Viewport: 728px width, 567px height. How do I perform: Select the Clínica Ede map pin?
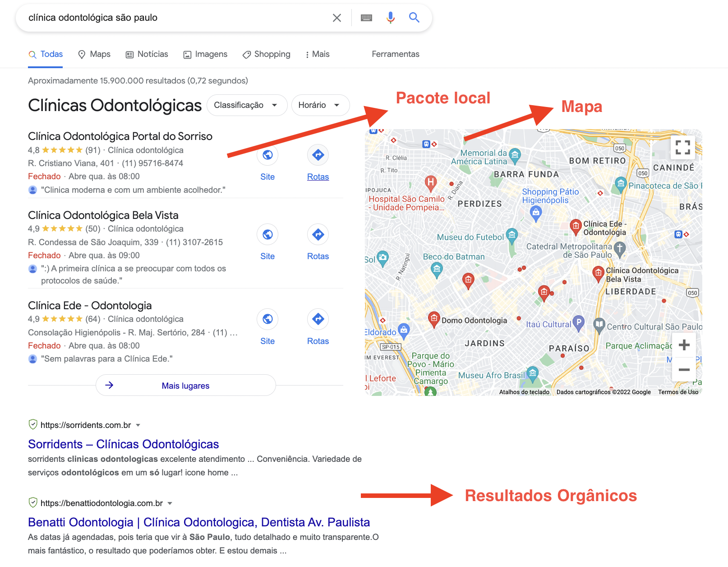coord(576,227)
